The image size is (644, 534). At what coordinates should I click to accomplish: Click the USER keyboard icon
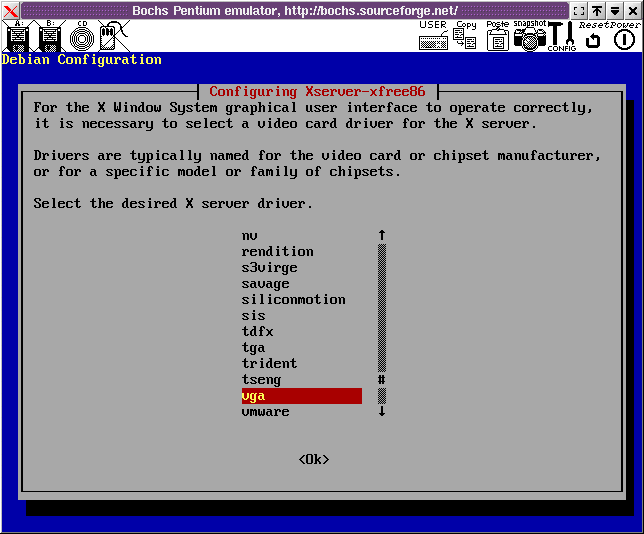[433, 37]
